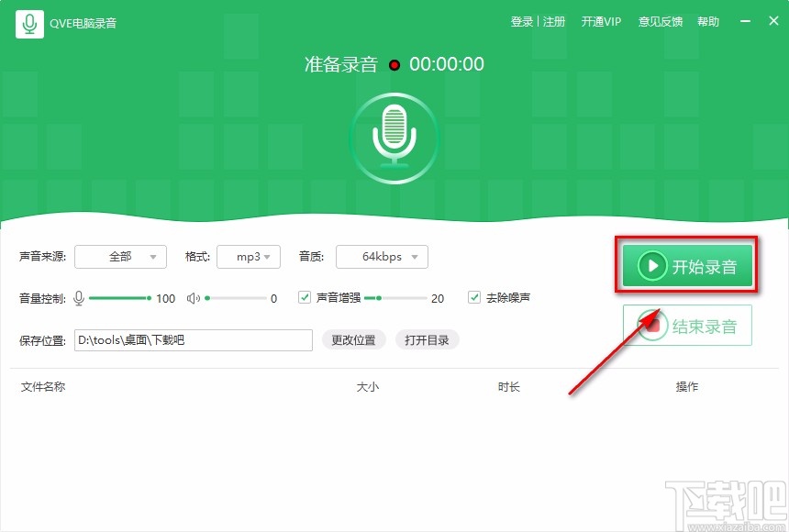
Task: Select a quality from the 64kbps dropdown
Action: coord(381,257)
